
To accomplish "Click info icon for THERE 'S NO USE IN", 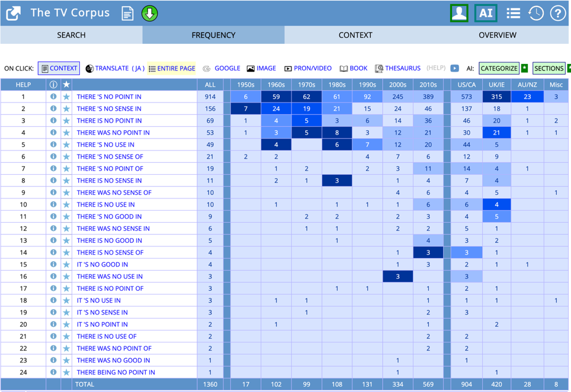I will coord(53,144).
